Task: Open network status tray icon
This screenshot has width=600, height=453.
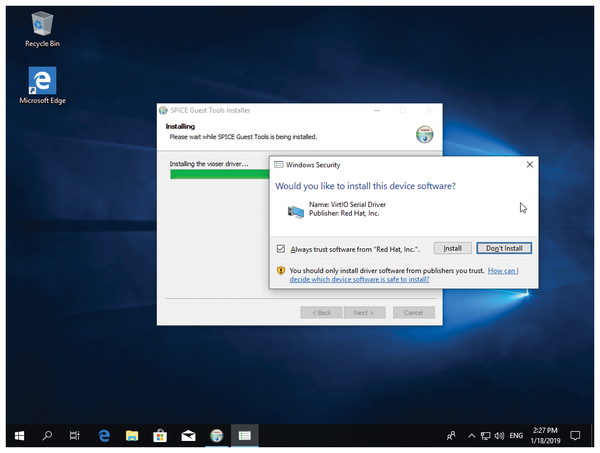Action: pyautogui.click(x=486, y=435)
